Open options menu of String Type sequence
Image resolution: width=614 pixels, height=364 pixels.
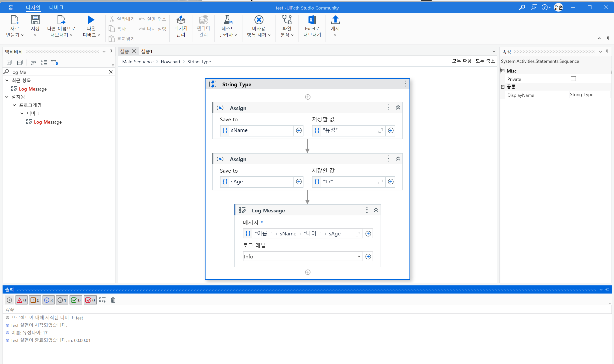click(x=406, y=84)
